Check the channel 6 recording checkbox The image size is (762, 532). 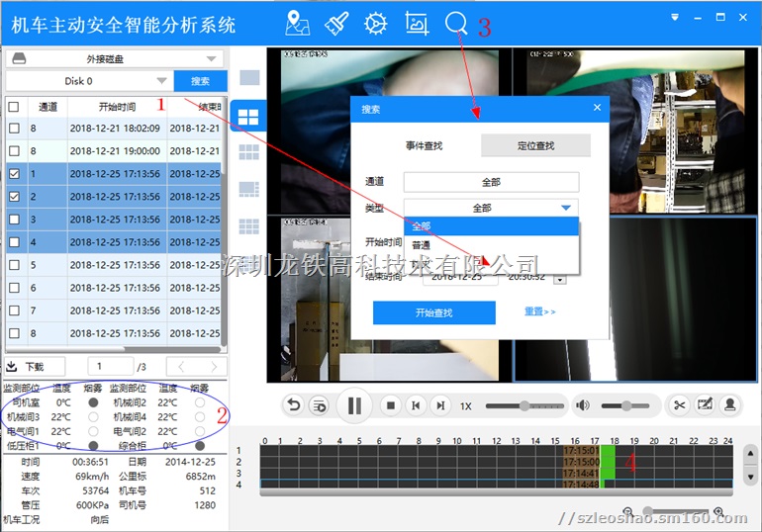click(14, 288)
